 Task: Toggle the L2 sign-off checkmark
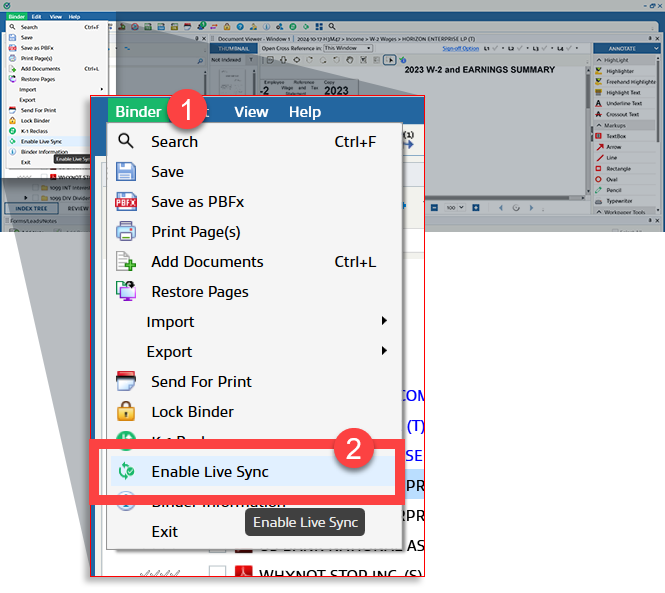(x=520, y=48)
